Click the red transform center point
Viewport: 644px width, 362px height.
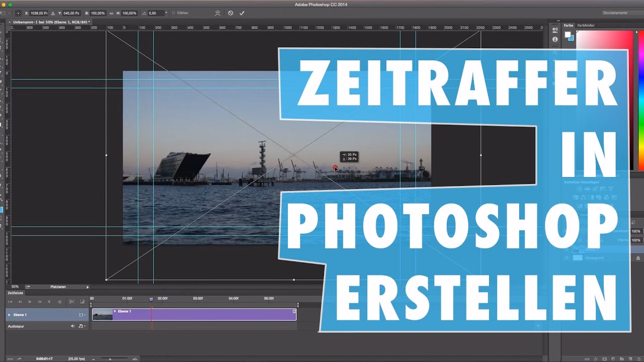click(335, 167)
